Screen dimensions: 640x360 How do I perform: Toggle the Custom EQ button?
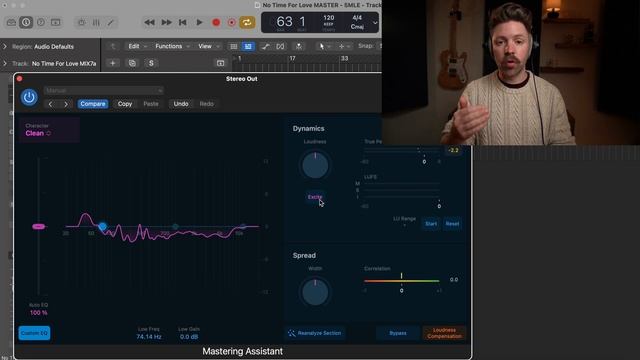pos(34,333)
